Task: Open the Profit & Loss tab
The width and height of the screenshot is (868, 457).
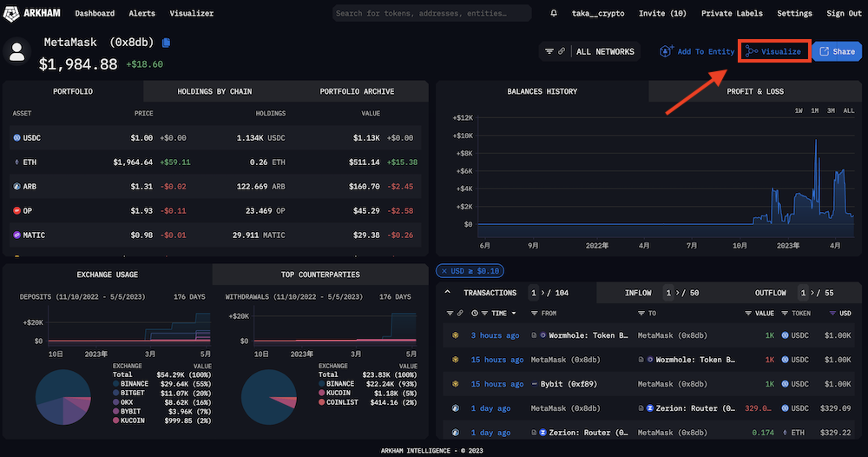Action: (754, 91)
